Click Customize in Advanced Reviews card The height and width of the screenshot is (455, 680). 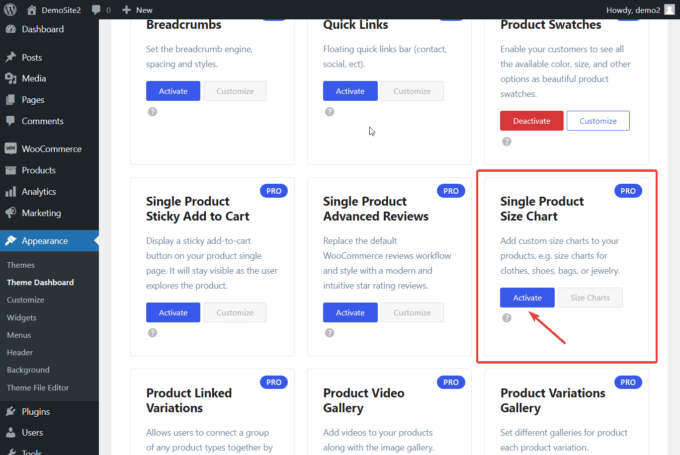click(x=412, y=313)
